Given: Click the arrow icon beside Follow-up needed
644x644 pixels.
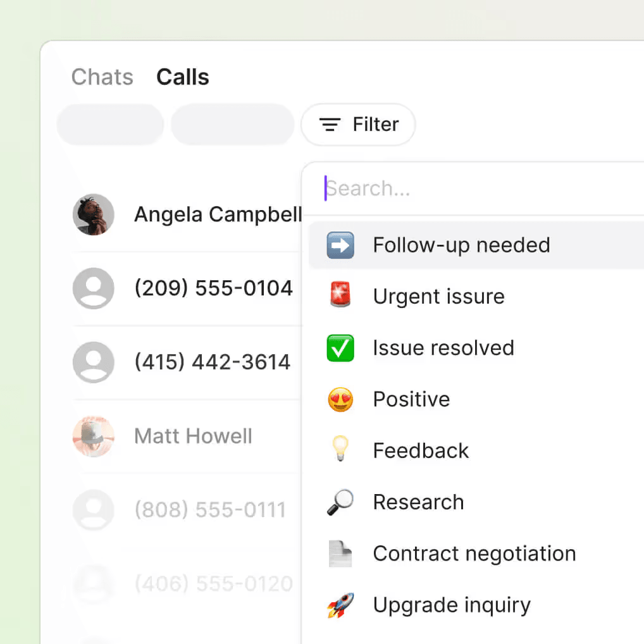Looking at the screenshot, I should 340,245.
